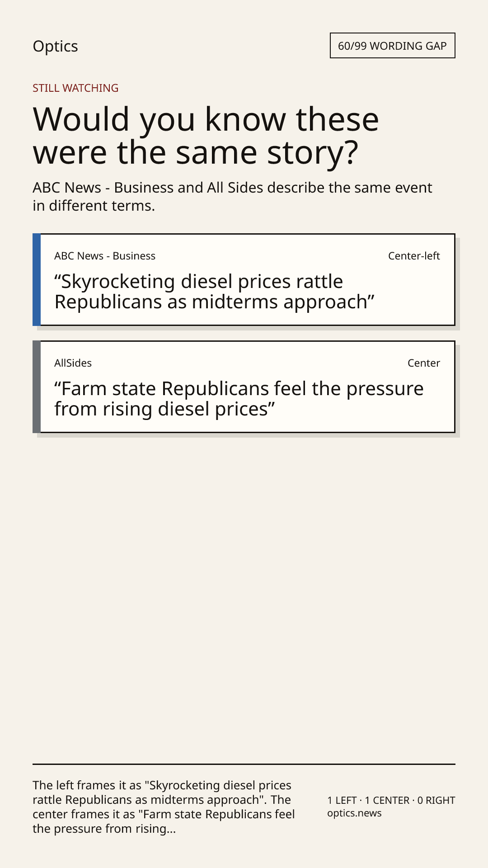Click the Optics logo text
The image size is (488, 868).
[x=55, y=46]
